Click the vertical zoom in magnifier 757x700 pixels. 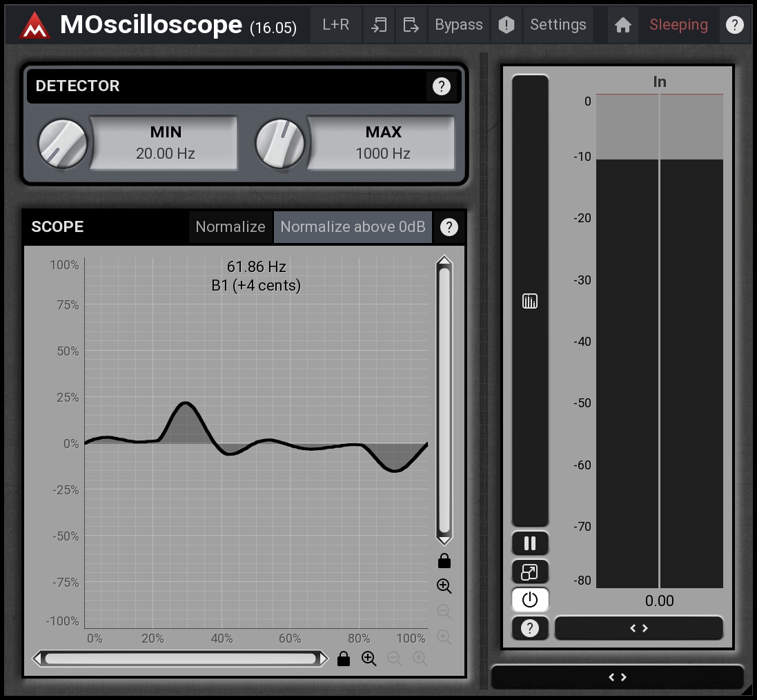point(444,586)
